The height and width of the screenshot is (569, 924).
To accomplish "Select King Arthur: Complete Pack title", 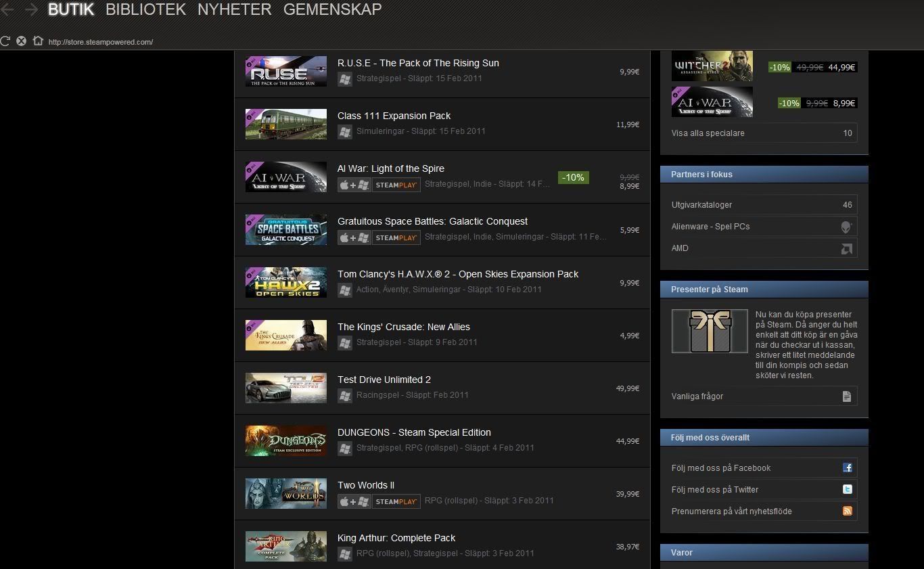I will (396, 538).
